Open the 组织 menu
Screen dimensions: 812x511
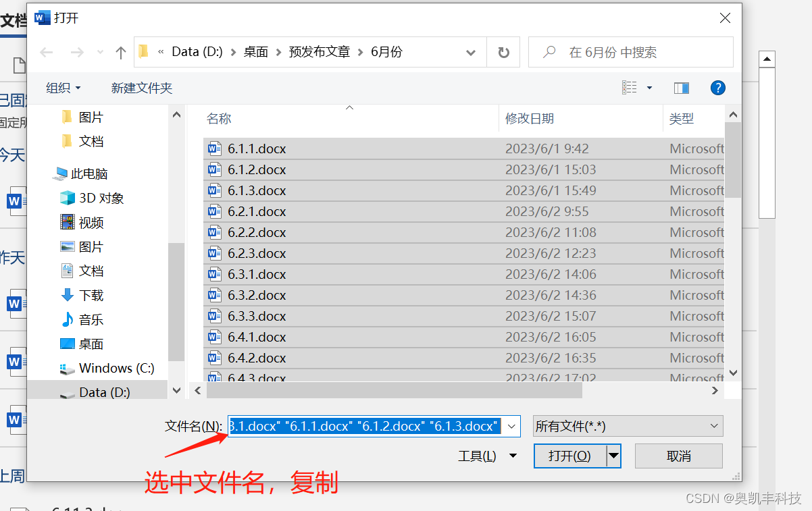pos(63,88)
